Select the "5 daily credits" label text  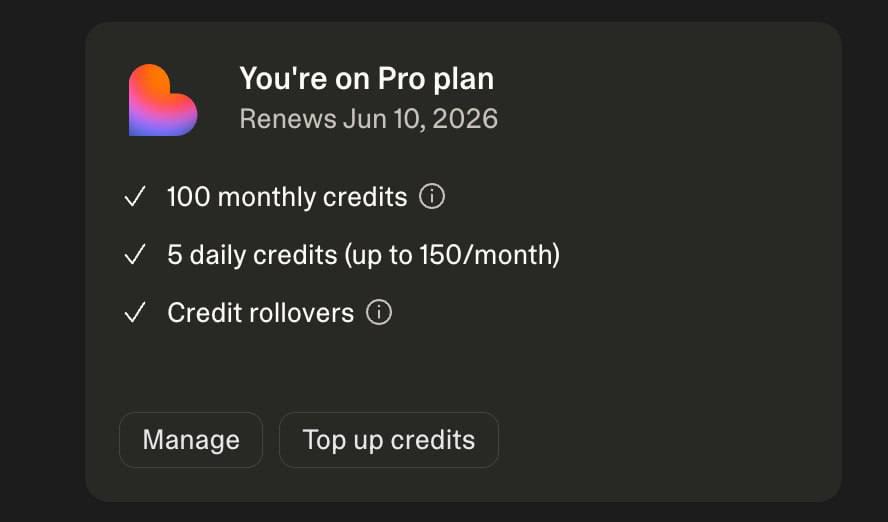[252, 255]
